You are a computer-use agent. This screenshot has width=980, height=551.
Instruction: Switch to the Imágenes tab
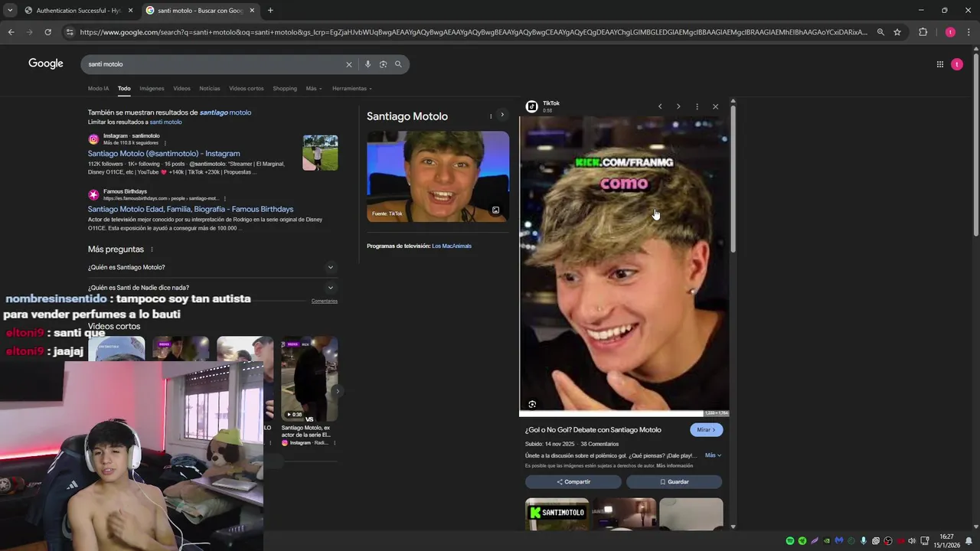152,89
